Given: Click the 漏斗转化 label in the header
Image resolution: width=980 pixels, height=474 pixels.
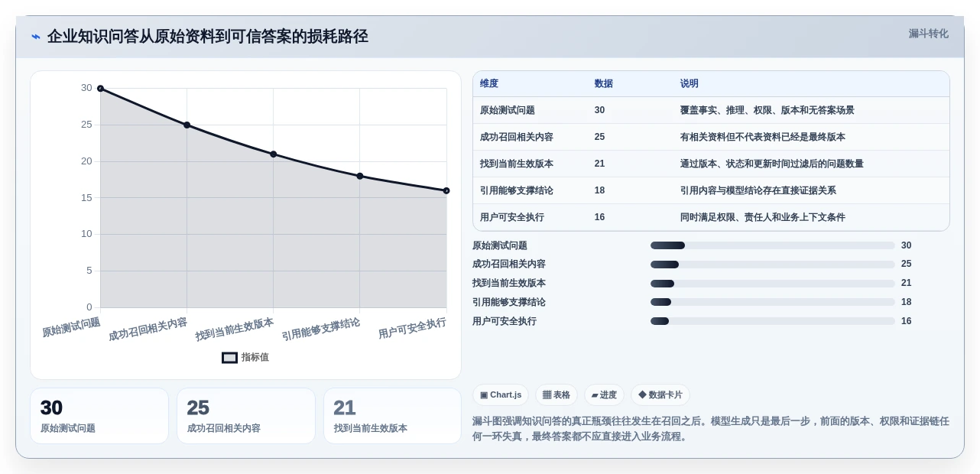Looking at the screenshot, I should 928,34.
